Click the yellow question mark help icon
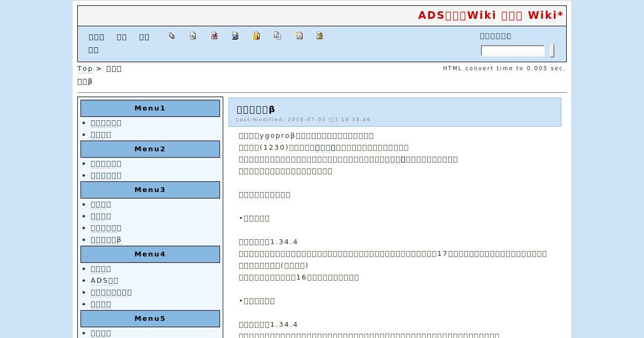 point(320,36)
